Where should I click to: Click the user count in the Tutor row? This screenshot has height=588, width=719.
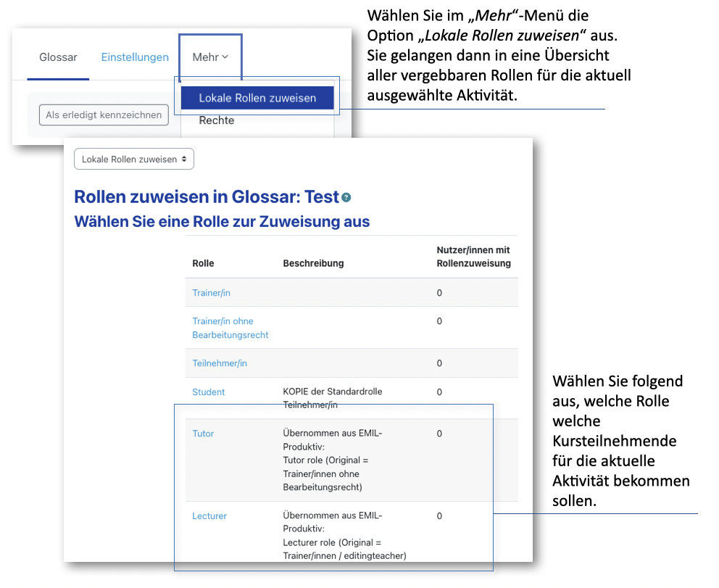click(439, 434)
